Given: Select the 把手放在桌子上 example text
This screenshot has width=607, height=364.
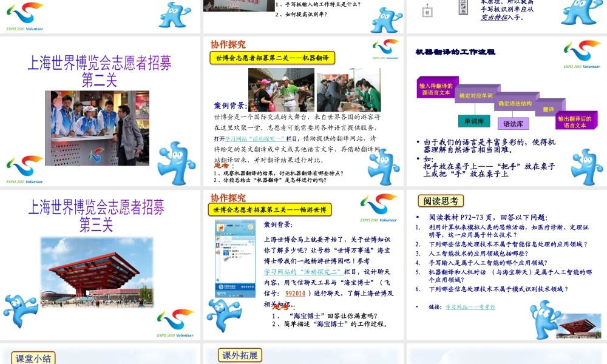Looking at the screenshot, I should click(489, 170).
